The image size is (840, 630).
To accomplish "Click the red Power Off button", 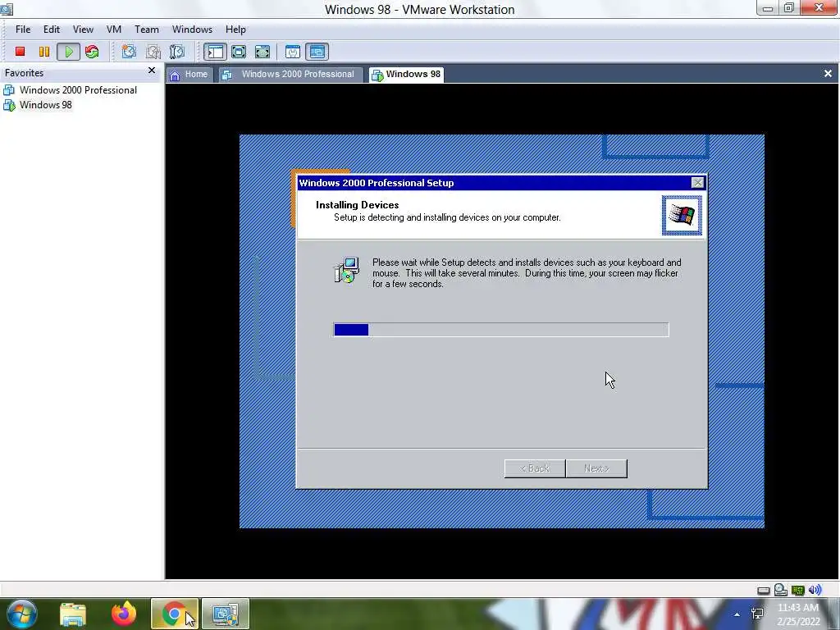I will point(20,52).
